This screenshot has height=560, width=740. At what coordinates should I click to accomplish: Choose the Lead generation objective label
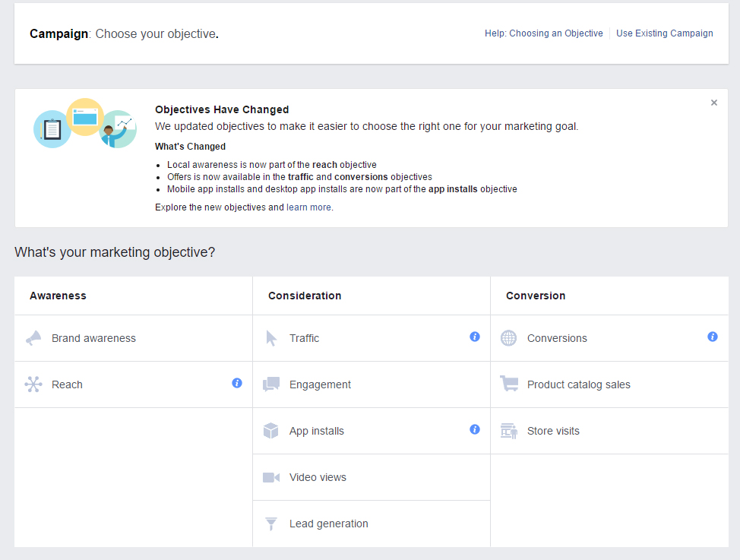point(328,524)
